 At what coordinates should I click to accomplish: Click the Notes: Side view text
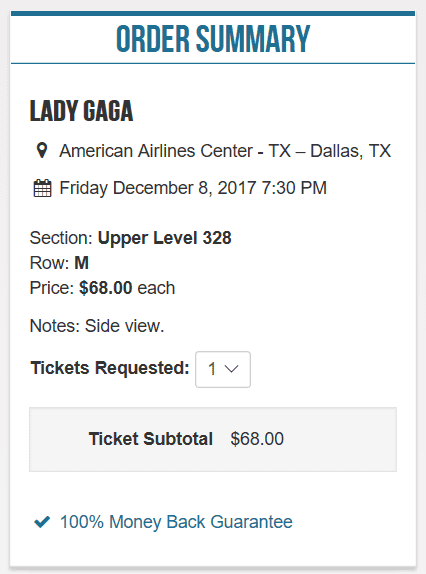(97, 325)
